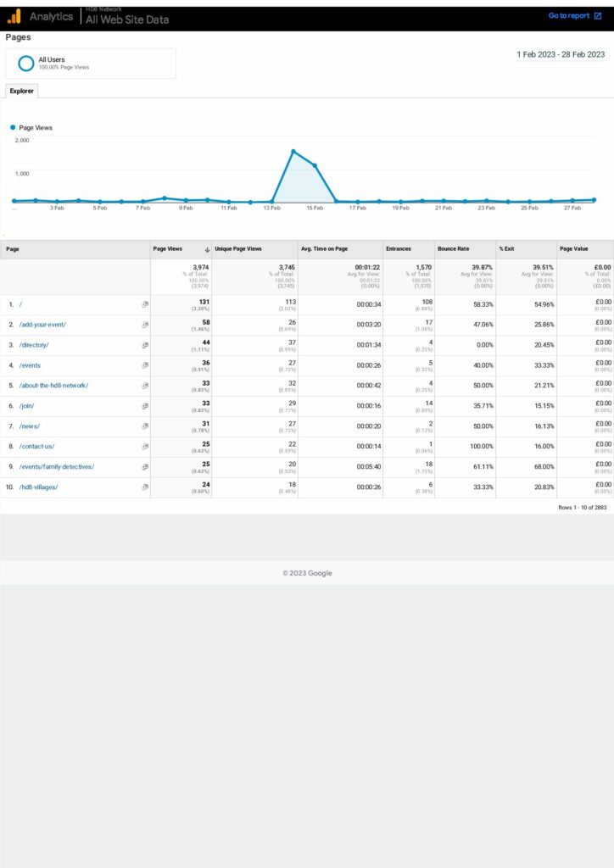Sort table by Avg. Time on Page

pos(324,249)
